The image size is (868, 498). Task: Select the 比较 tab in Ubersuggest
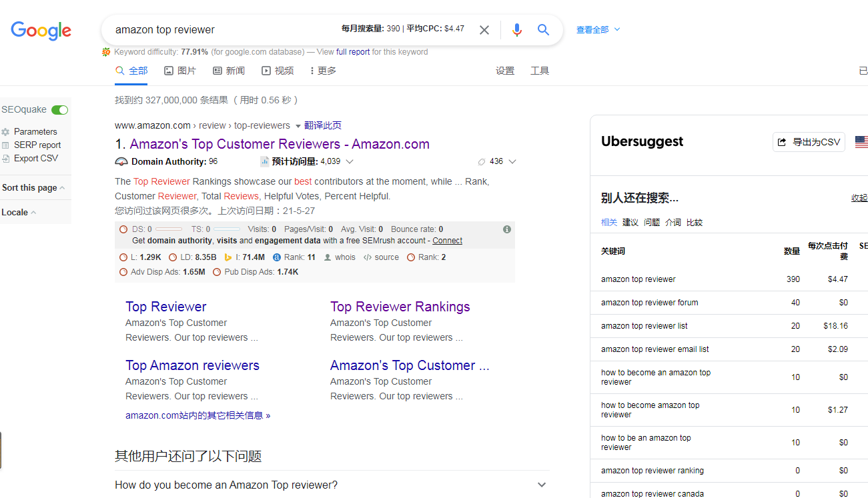(x=695, y=223)
